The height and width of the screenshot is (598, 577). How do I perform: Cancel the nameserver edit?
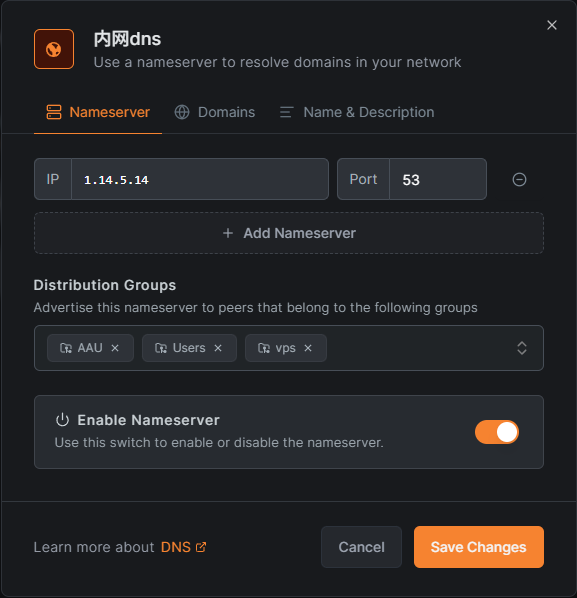pyautogui.click(x=361, y=547)
